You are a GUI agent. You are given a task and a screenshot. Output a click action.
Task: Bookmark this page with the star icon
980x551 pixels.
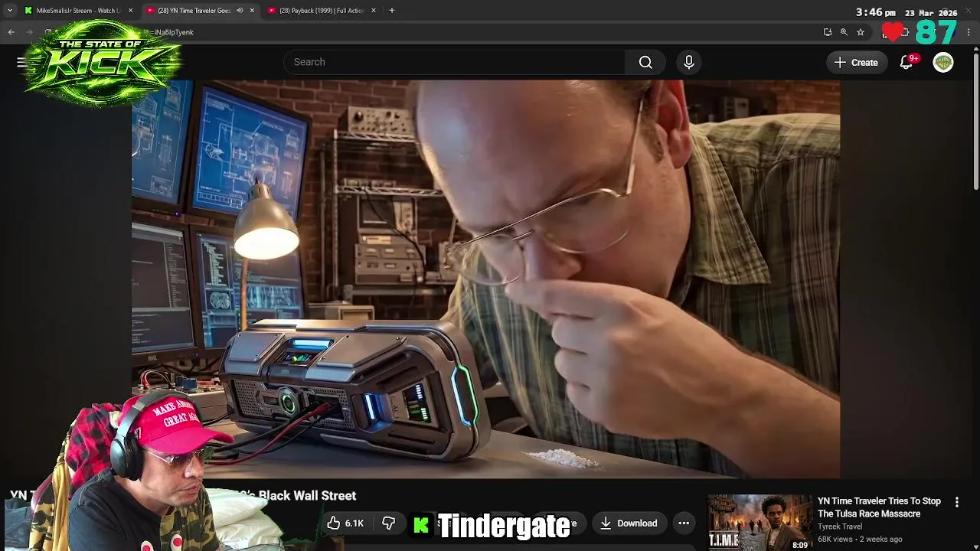click(x=861, y=32)
